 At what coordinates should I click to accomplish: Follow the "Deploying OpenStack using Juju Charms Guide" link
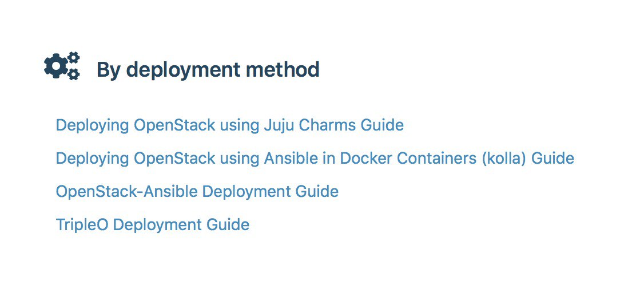pyautogui.click(x=229, y=125)
